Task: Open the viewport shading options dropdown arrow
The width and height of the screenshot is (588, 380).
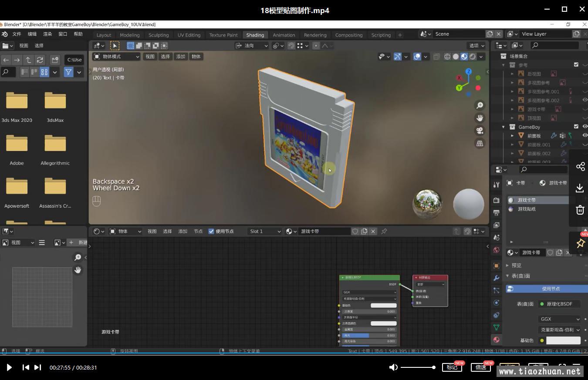Action: coord(481,57)
